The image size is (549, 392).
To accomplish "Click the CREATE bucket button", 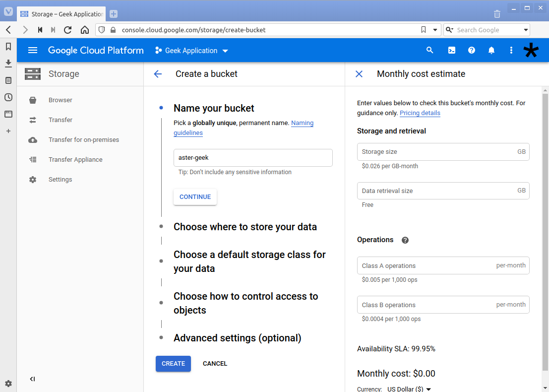I will [x=173, y=363].
